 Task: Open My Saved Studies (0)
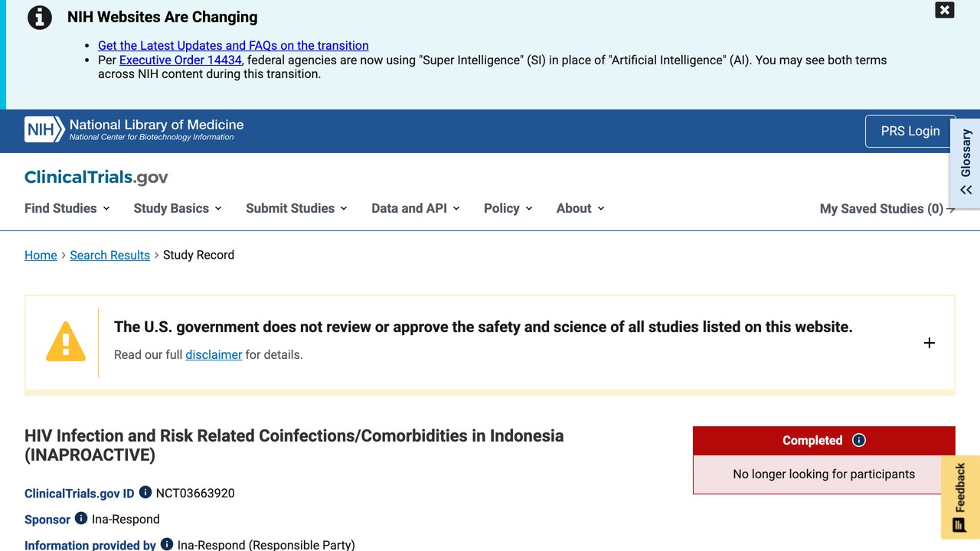point(887,209)
